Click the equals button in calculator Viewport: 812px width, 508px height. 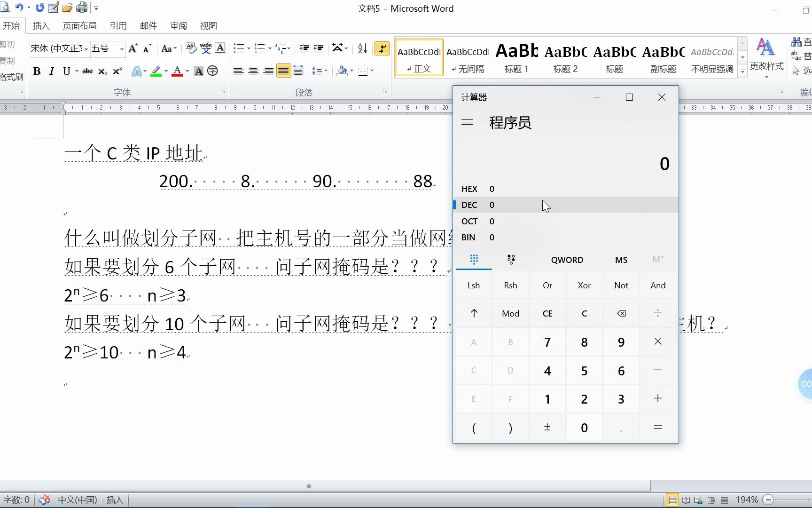(x=658, y=427)
